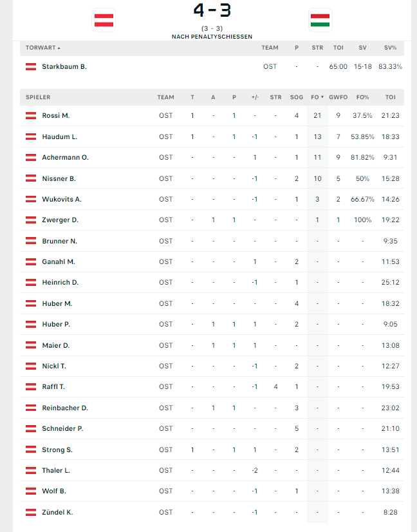Click the flag icon beside Raffl T.

pyautogui.click(x=31, y=386)
